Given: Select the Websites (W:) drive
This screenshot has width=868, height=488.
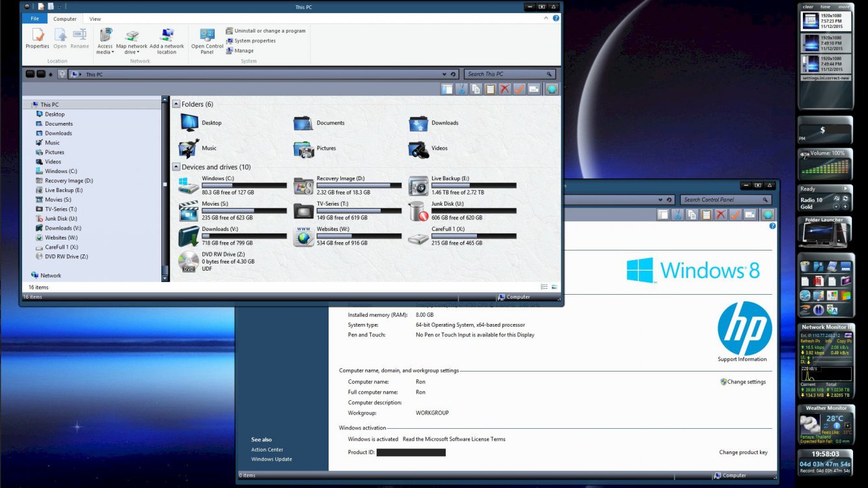Looking at the screenshot, I should tap(347, 236).
